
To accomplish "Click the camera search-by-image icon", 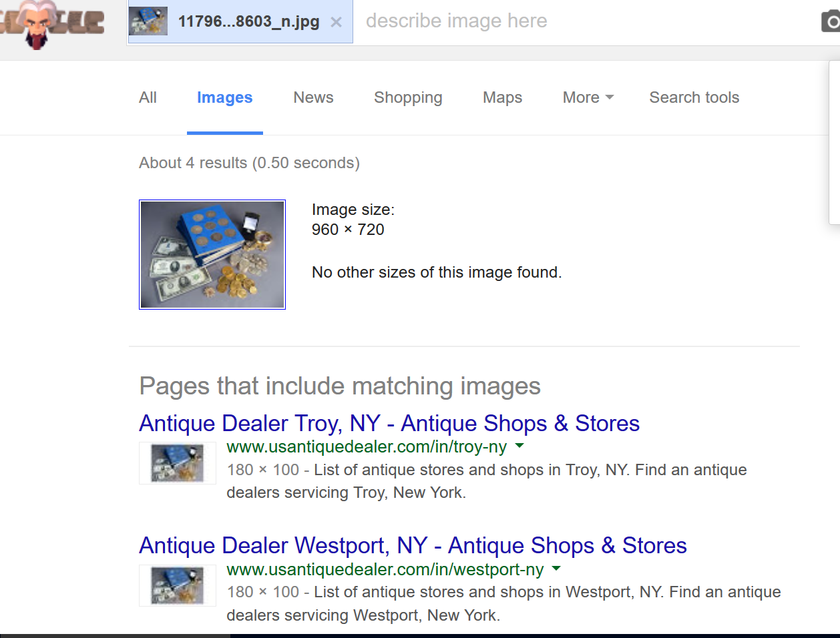I will click(831, 22).
